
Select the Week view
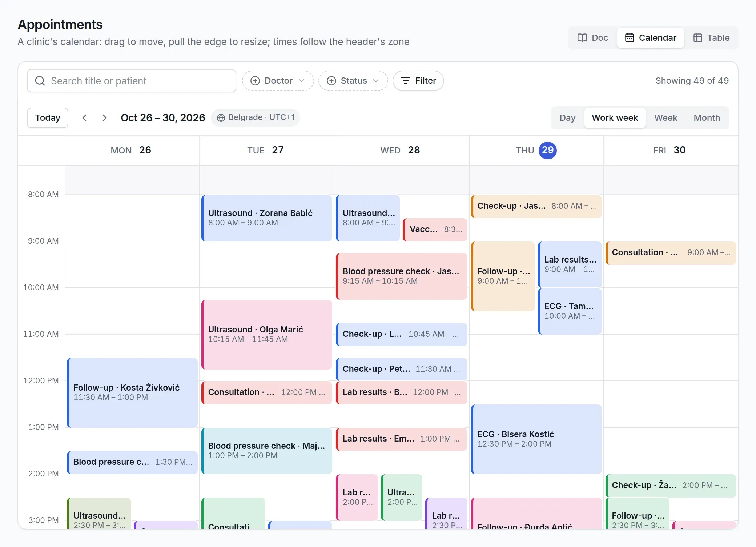pos(665,118)
